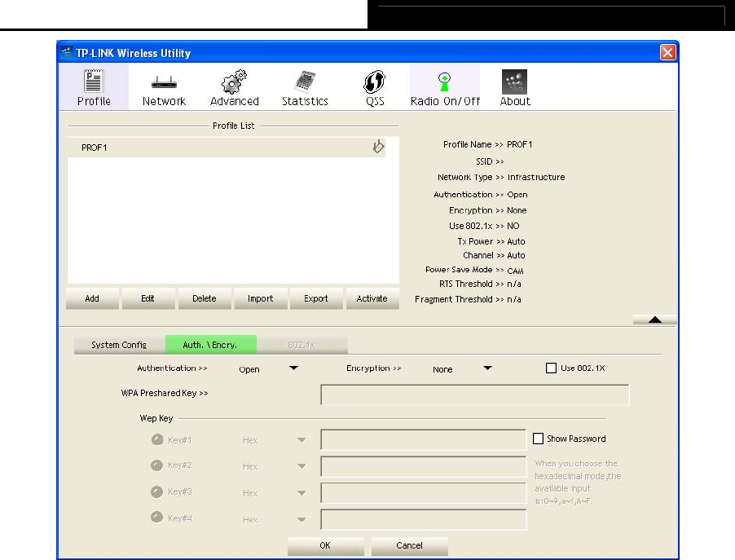735x560 pixels.
Task: Select the Key#1 radio button
Action: pyautogui.click(x=157, y=439)
